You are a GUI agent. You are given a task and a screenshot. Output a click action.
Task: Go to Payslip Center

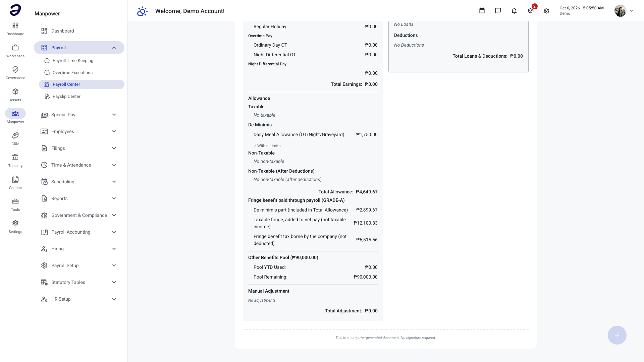click(82, 97)
